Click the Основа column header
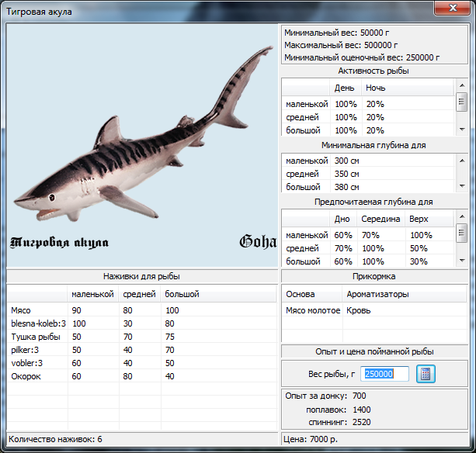The width and height of the screenshot is (476, 453). pos(301,294)
